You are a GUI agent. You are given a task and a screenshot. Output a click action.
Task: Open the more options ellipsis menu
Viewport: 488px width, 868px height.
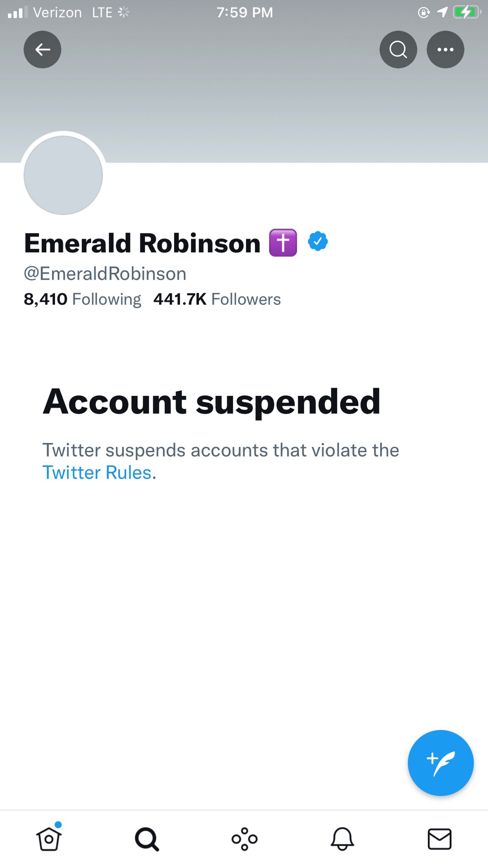tap(445, 50)
